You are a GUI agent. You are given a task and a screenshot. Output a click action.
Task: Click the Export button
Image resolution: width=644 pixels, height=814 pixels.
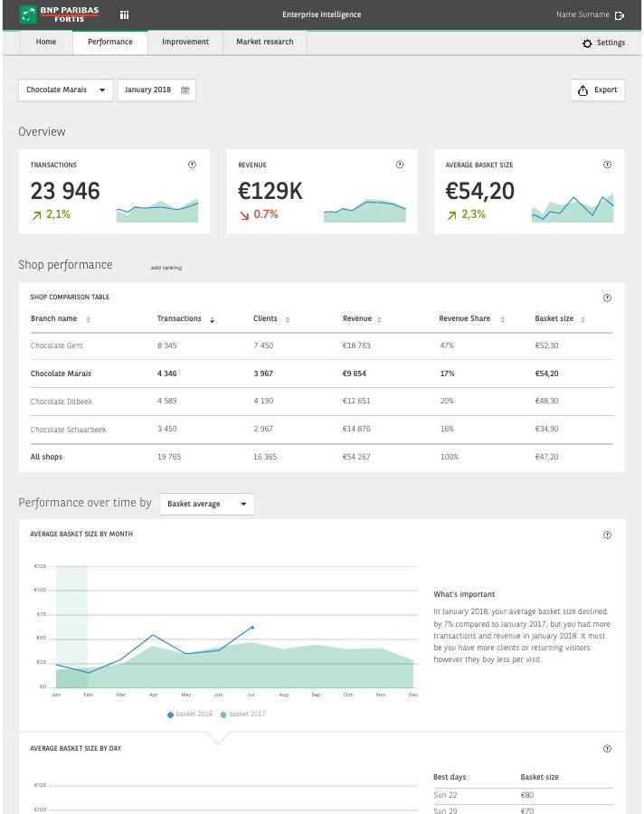point(598,90)
